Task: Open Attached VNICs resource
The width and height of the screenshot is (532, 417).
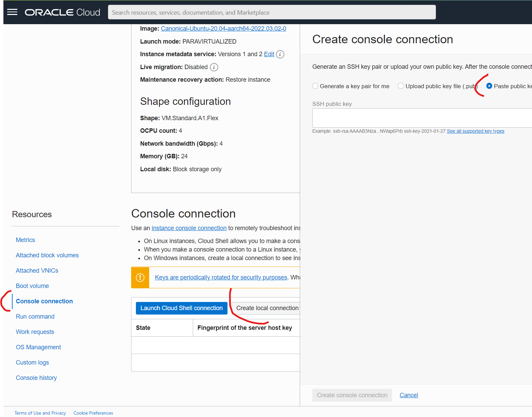Action: click(x=37, y=271)
